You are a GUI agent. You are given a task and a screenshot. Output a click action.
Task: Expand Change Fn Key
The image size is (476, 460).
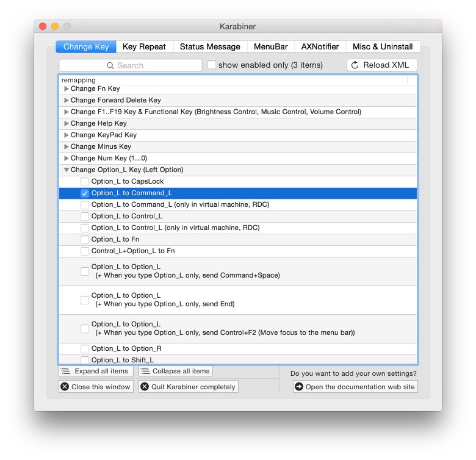66,89
